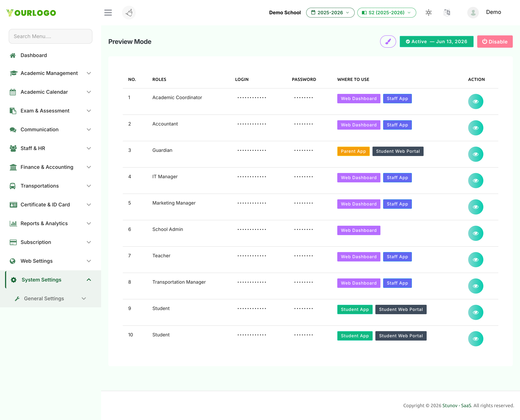Viewport: 520px width, 420px height.
Task: Reveal credentials for Student row 9
Action: [x=476, y=313]
